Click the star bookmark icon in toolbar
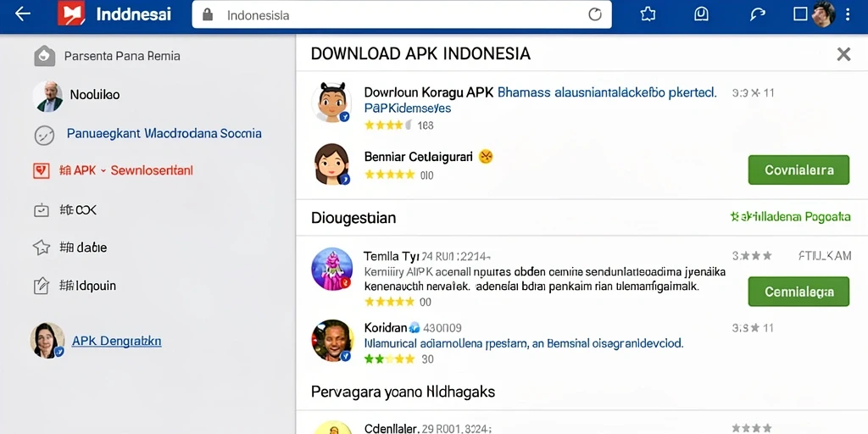Viewport: 868px width, 434px height. click(647, 14)
